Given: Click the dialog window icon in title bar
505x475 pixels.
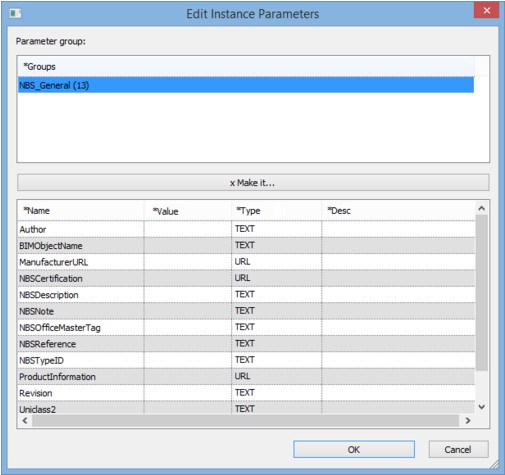Looking at the screenshot, I should 15,13.
